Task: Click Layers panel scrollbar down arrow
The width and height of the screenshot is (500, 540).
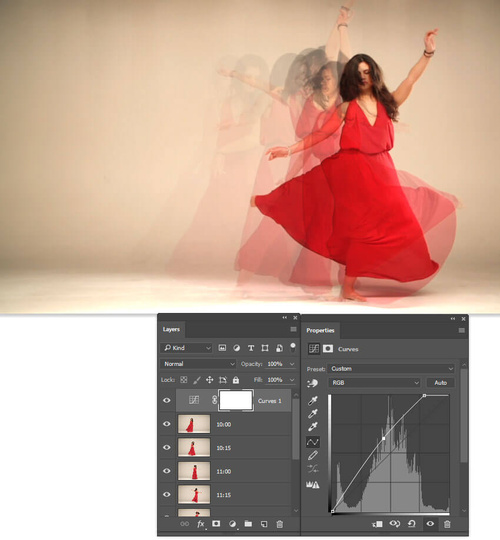Action: pyautogui.click(x=296, y=510)
